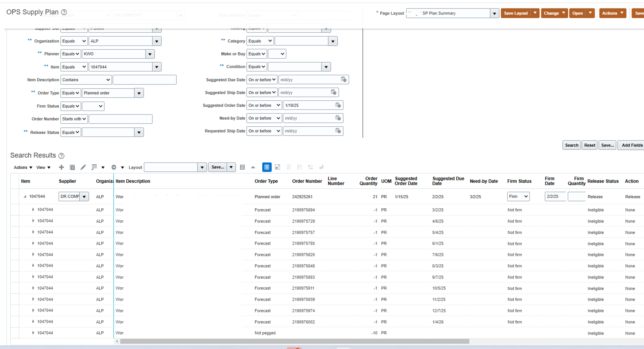Open the results Layout dropdown arrow
The image size is (644, 349).
coord(202,167)
